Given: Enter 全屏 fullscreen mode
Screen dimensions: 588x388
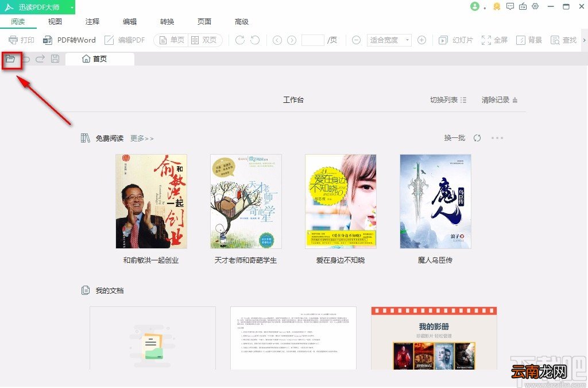Looking at the screenshot, I should click(494, 40).
